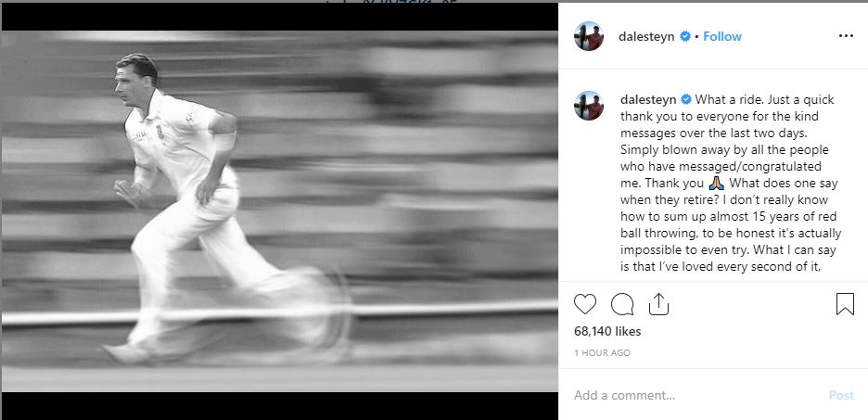Click the verified badge in header
The height and width of the screenshot is (420, 868).
684,36
